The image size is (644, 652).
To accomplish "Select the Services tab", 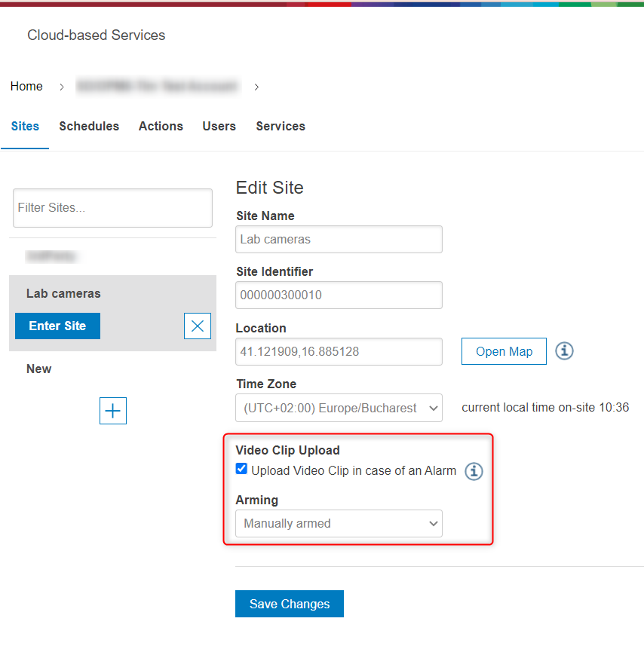I will 281,126.
